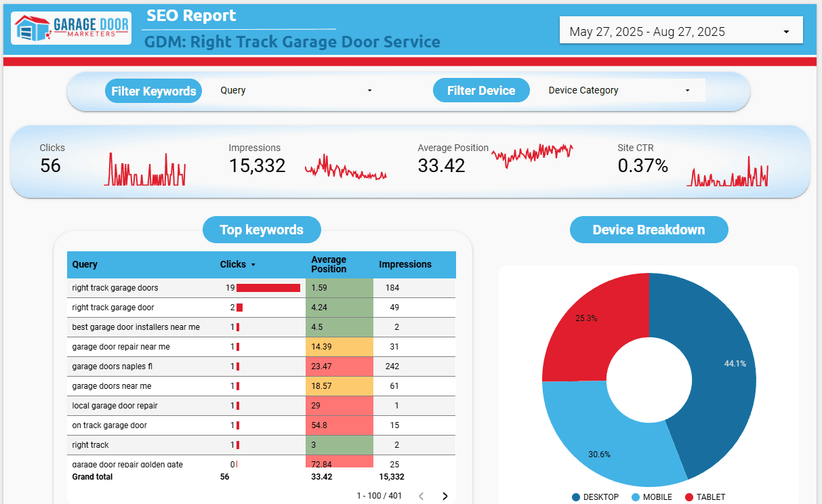822x504 pixels.
Task: Click the Clicks sparkline chart
Action: click(x=145, y=169)
